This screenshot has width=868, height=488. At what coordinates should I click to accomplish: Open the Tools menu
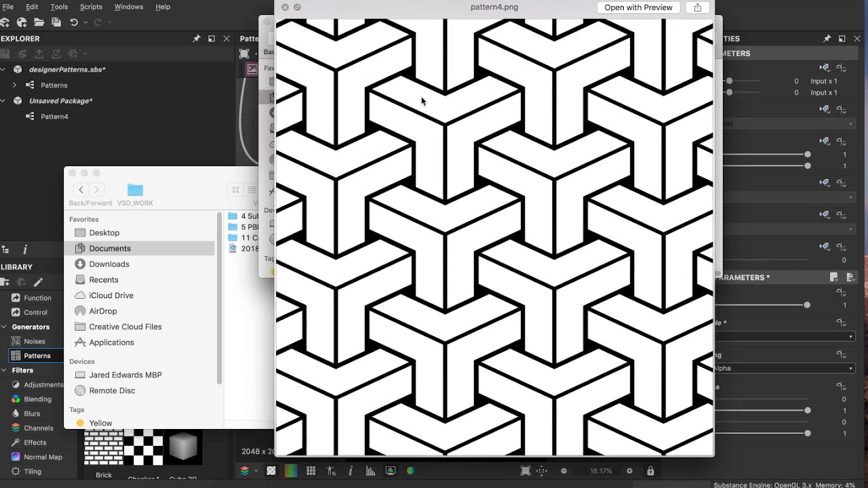tap(59, 7)
